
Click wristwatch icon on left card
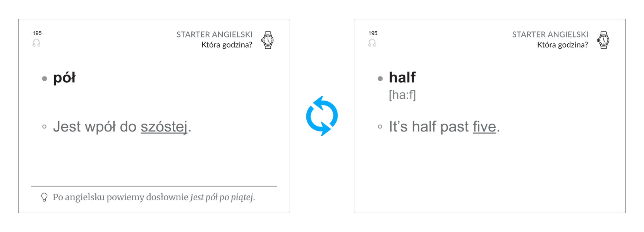click(268, 40)
